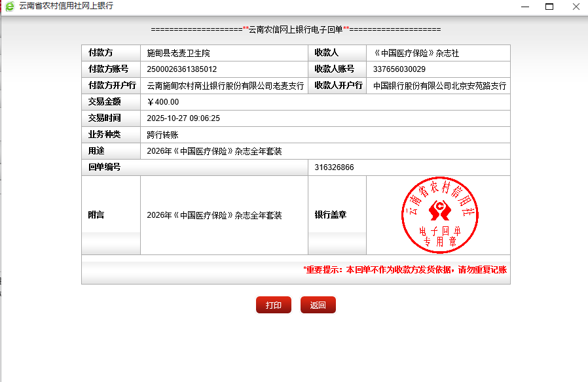
Task: Click the red 重要提示 notice text
Action: 405,269
